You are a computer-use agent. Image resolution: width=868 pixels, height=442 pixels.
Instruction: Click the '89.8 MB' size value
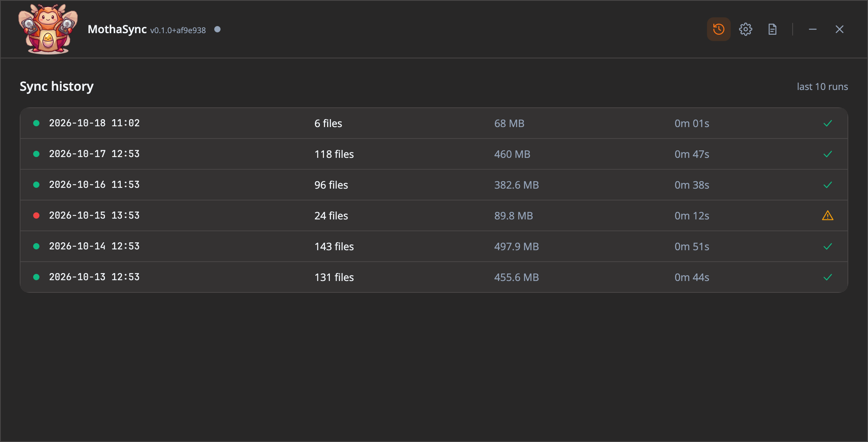(x=514, y=216)
